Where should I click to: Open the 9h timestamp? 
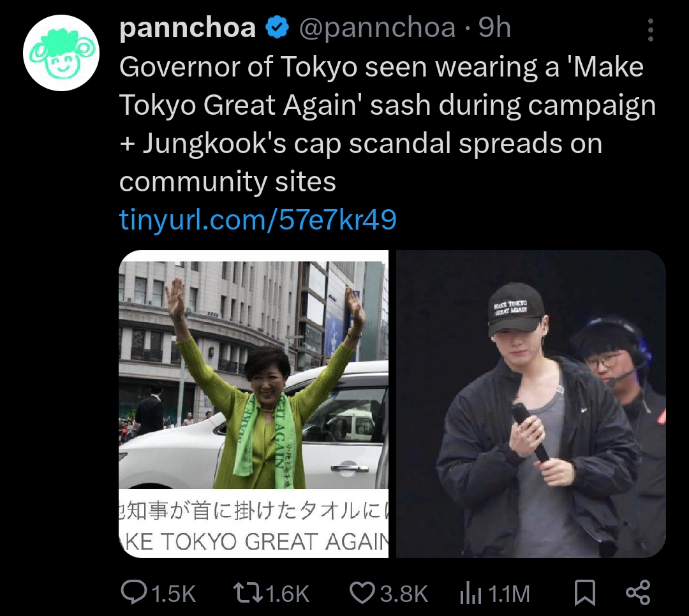point(494,27)
